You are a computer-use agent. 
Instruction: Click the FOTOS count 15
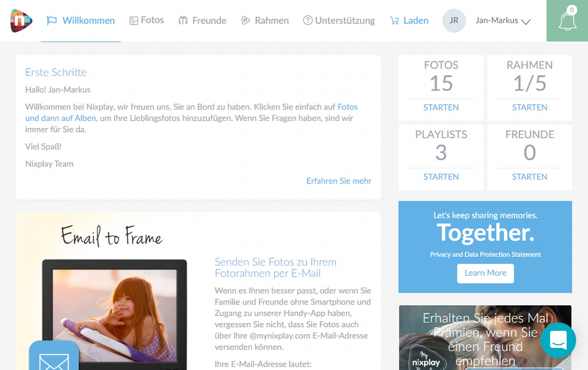(x=441, y=83)
